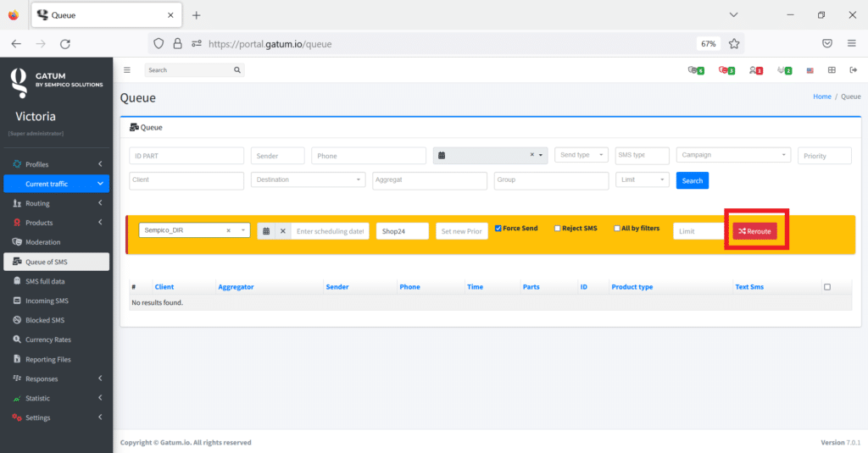This screenshot has height=453, width=868.
Task: Expand Settings sidebar menu
Action: pyautogui.click(x=57, y=417)
